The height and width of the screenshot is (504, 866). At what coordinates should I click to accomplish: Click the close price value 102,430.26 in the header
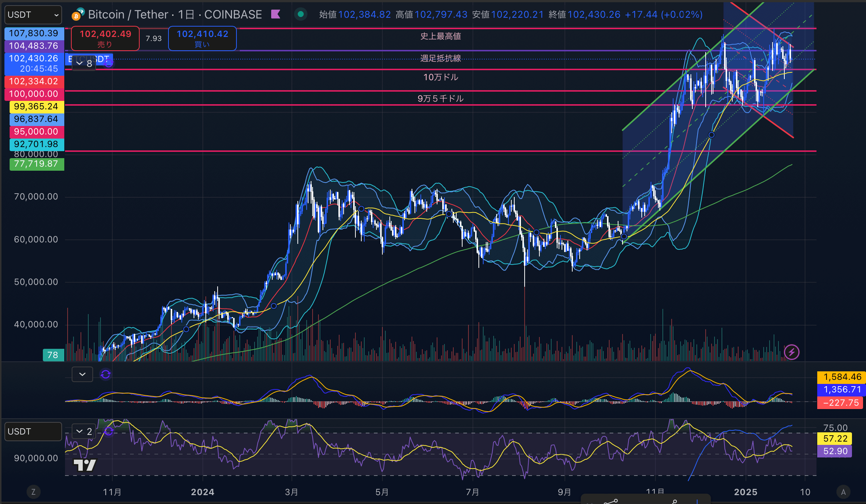594,14
